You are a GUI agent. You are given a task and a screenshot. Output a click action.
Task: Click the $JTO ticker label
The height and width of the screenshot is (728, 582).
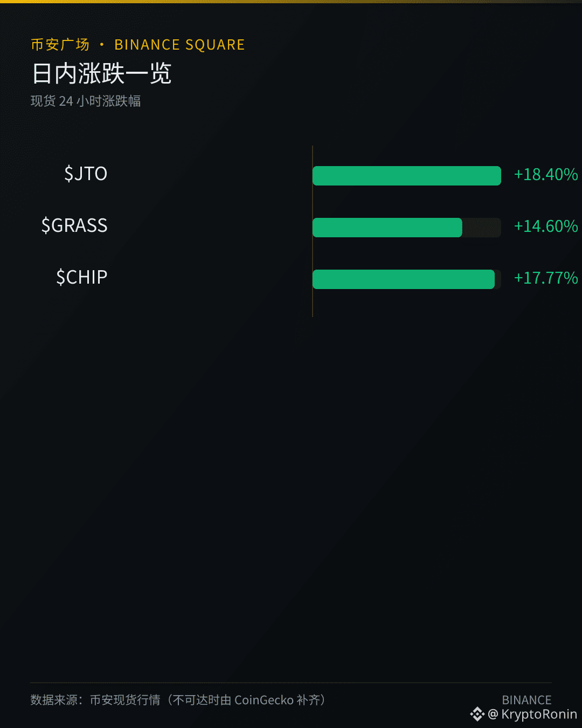click(x=86, y=174)
